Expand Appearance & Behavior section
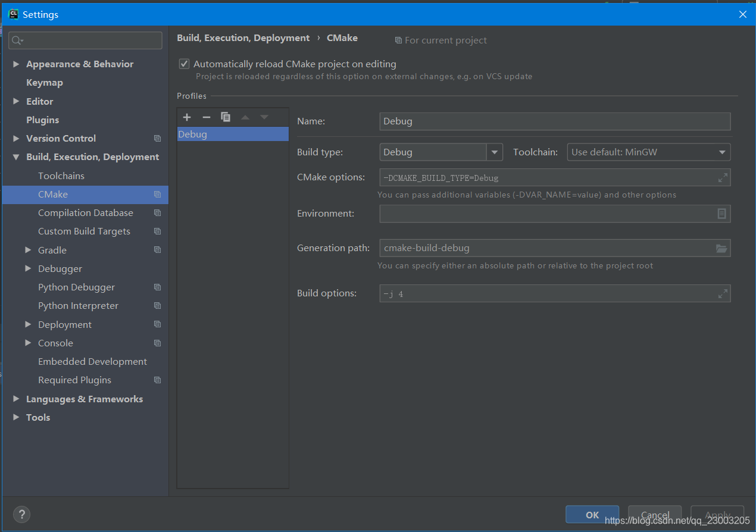Viewport: 756px width, 532px height. point(16,64)
